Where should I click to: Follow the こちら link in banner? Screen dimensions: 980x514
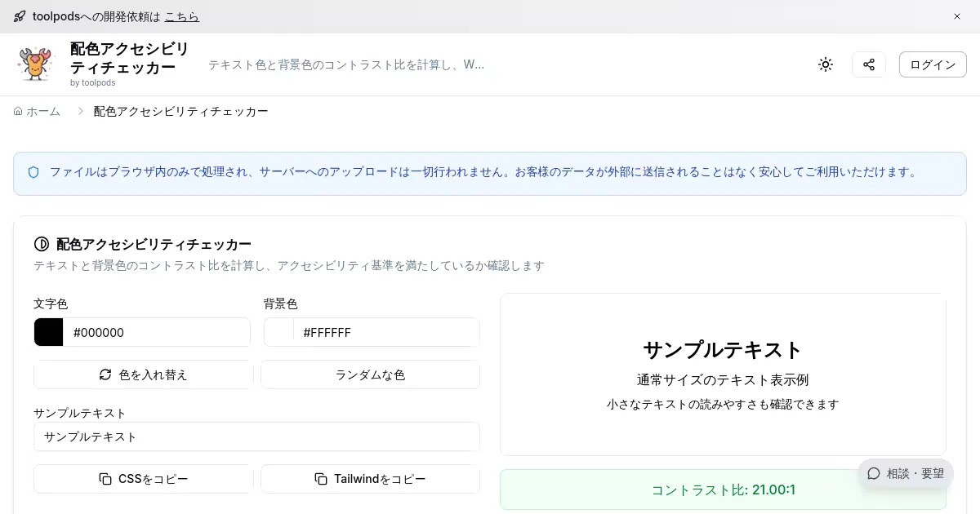[x=181, y=16]
